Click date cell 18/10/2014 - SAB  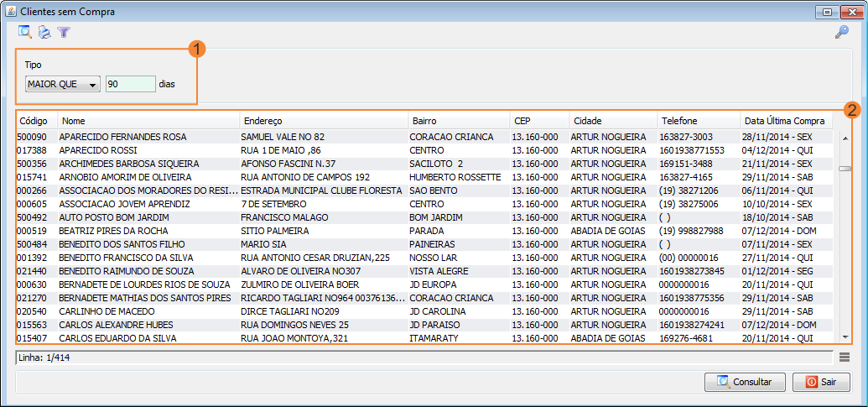[777, 217]
